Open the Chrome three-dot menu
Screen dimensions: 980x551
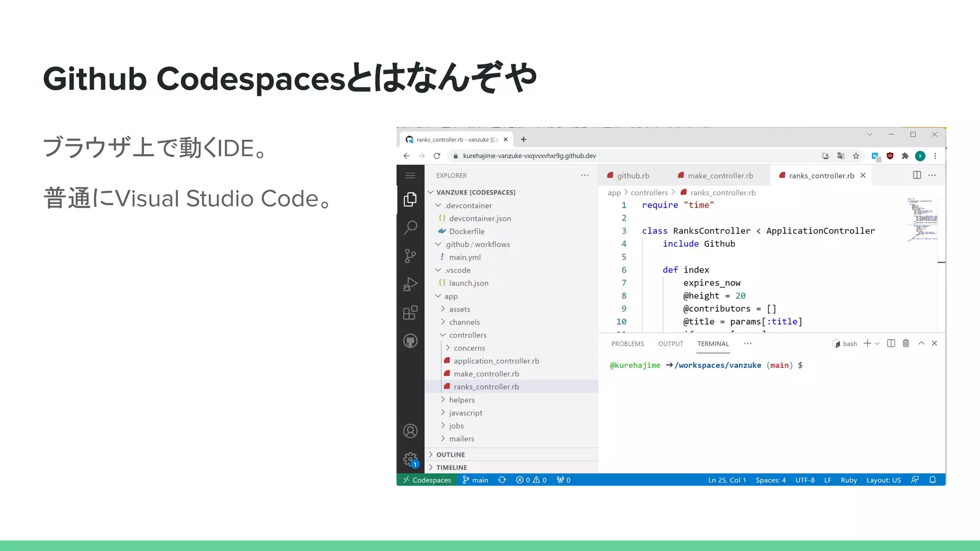tap(935, 156)
